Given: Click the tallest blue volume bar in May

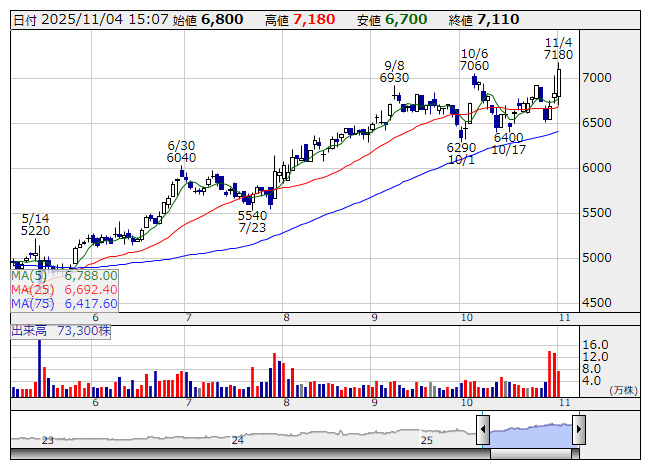Looking at the screenshot, I should 40,368.
